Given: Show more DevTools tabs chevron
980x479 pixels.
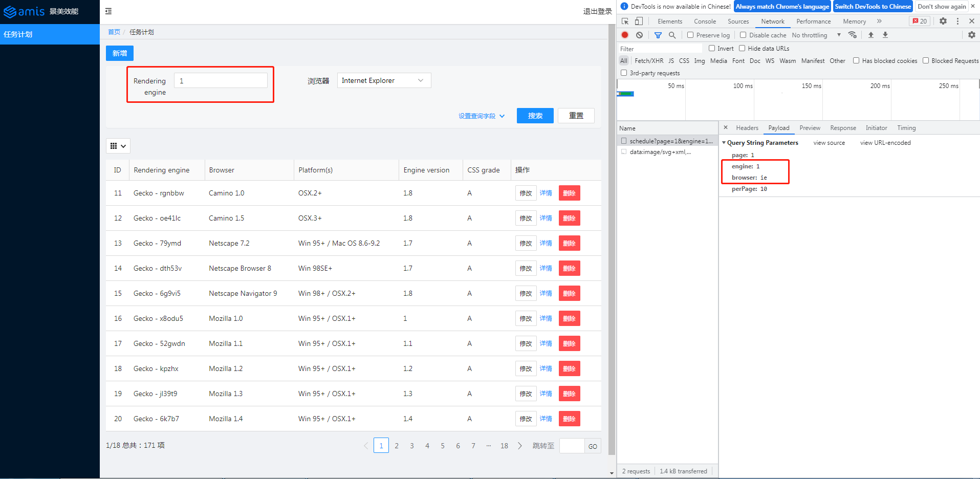Looking at the screenshot, I should point(879,21).
